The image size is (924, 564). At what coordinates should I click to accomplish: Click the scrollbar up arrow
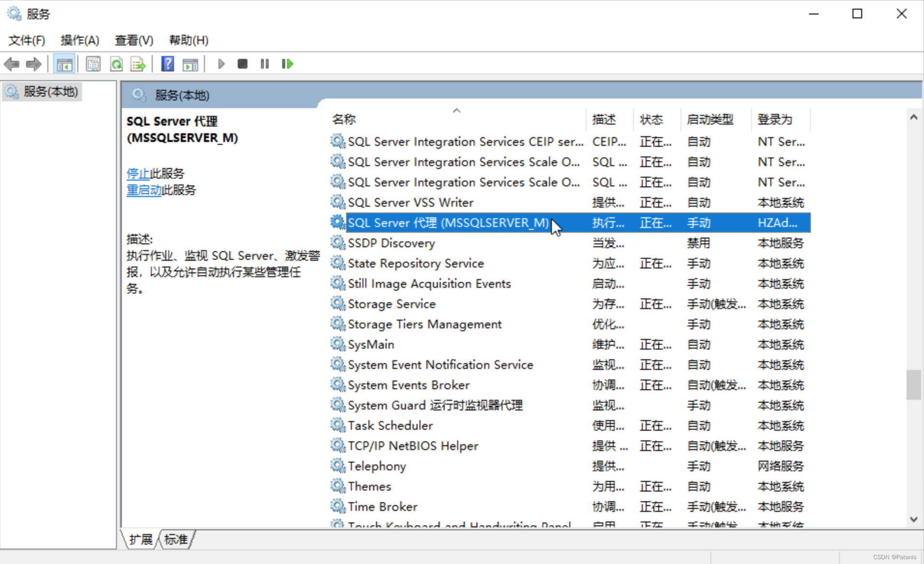click(x=913, y=117)
